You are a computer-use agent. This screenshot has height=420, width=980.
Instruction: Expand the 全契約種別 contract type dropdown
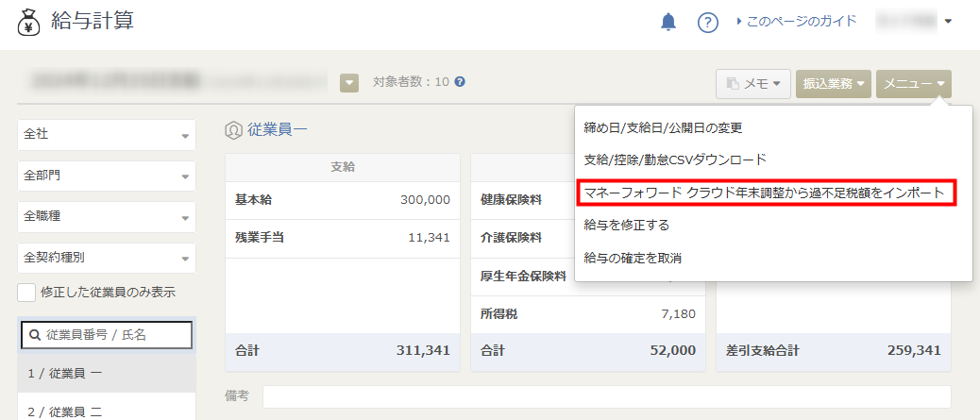click(x=107, y=258)
